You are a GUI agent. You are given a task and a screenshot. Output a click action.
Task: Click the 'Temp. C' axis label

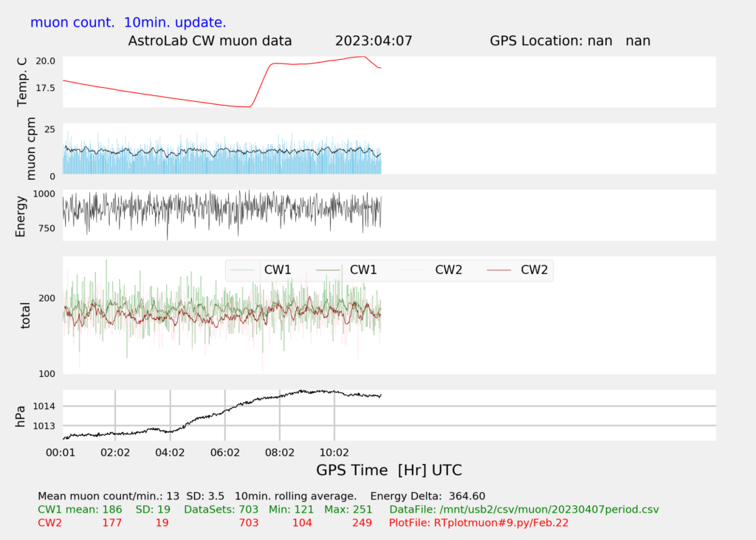pyautogui.click(x=21, y=82)
